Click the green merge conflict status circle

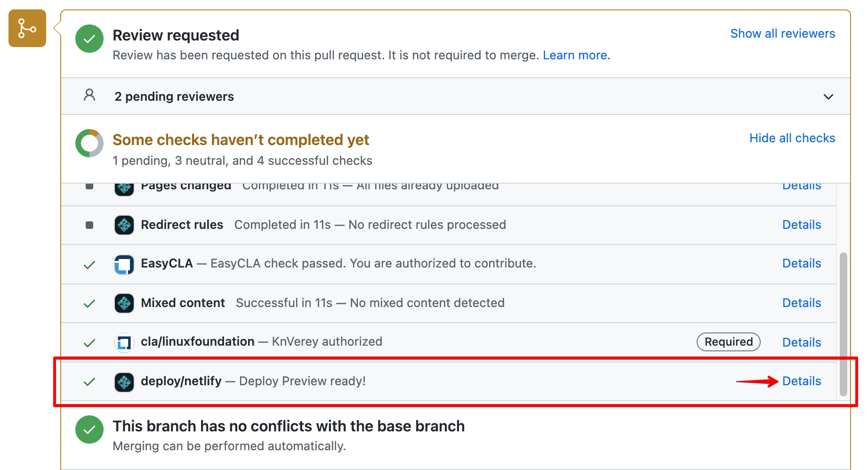(x=89, y=429)
